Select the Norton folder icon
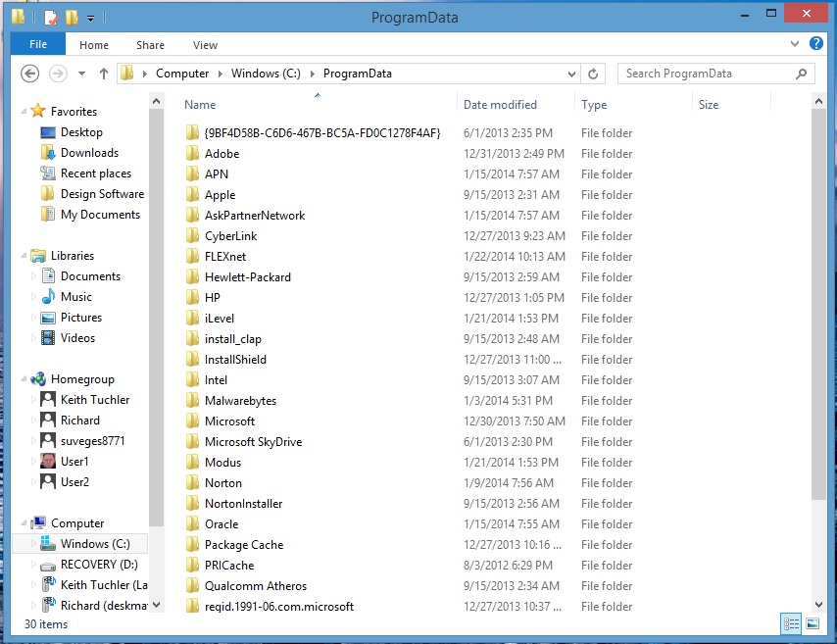Image resolution: width=837 pixels, height=644 pixels. coord(193,482)
